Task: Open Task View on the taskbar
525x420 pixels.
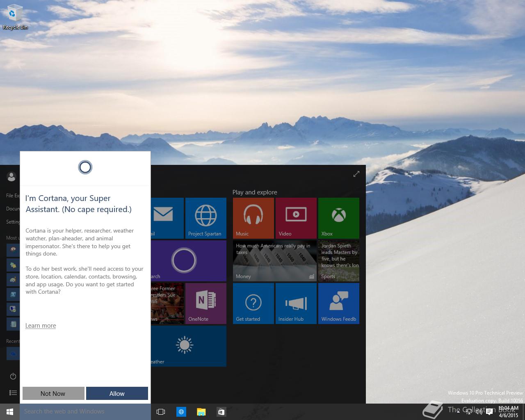Action: 161,412
